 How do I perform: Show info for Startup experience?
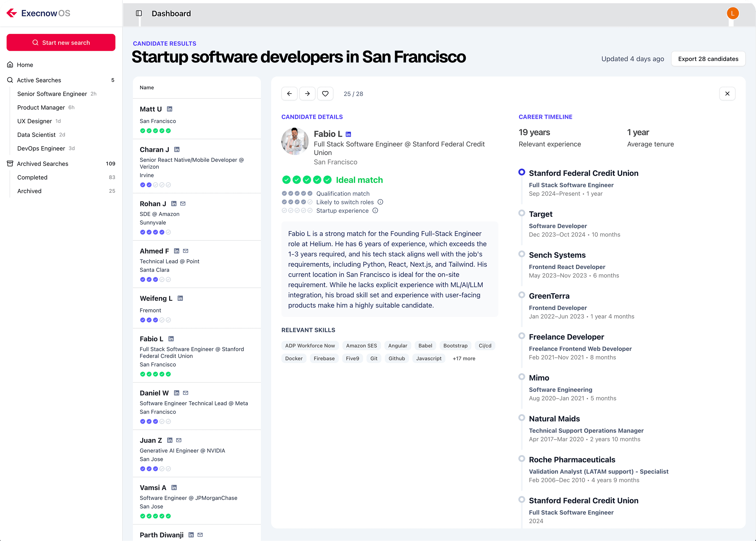pyautogui.click(x=375, y=210)
